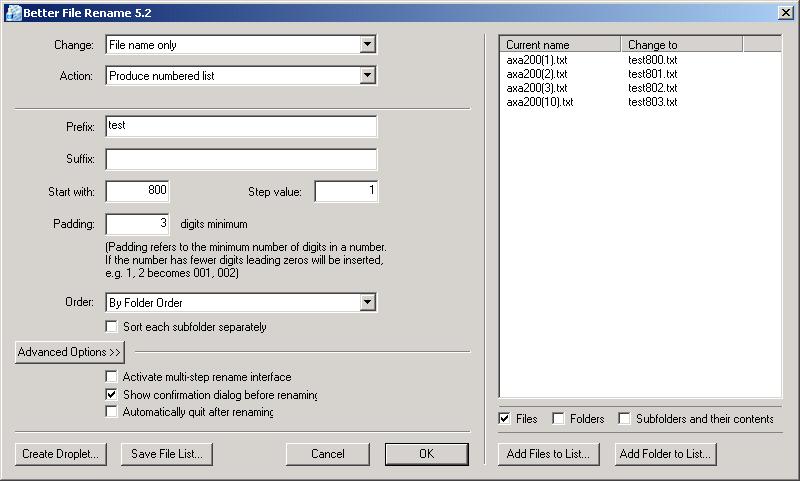This screenshot has height=481, width=800.
Task: Click the OK button
Action: coord(427,454)
